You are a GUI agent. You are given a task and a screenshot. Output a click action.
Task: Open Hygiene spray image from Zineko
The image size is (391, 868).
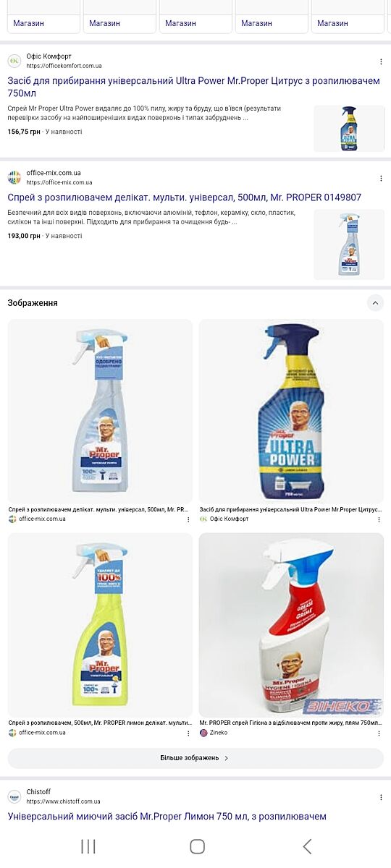coord(291,625)
